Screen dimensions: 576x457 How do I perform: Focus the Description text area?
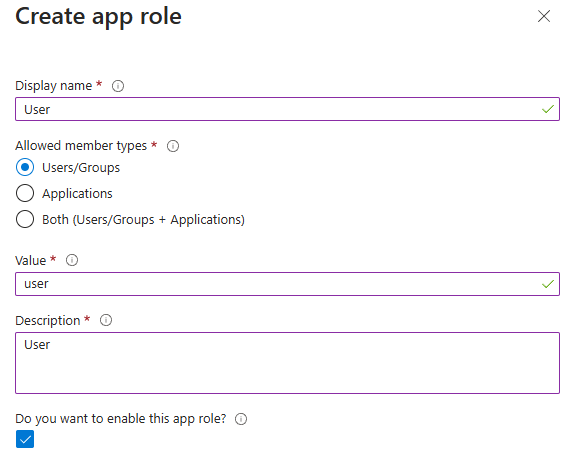287,363
